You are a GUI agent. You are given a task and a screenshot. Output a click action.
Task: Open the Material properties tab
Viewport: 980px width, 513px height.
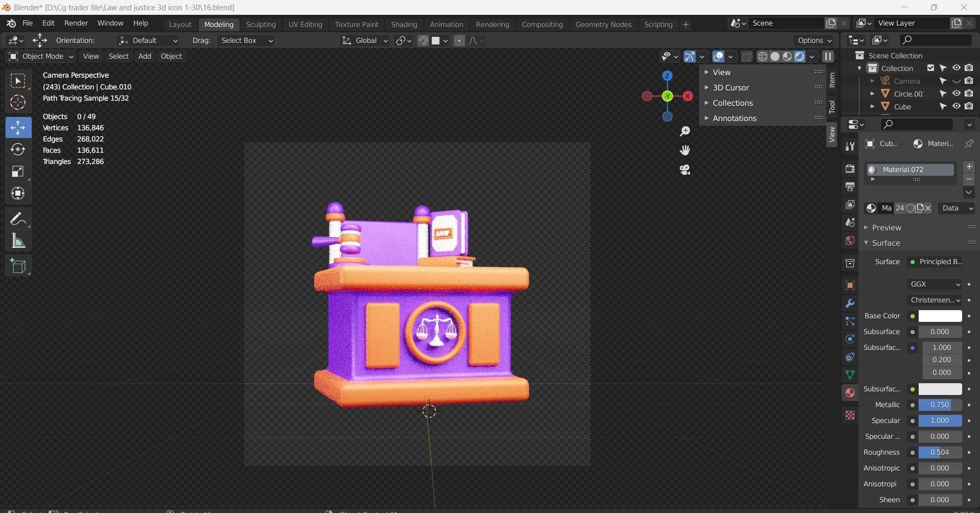tap(850, 393)
